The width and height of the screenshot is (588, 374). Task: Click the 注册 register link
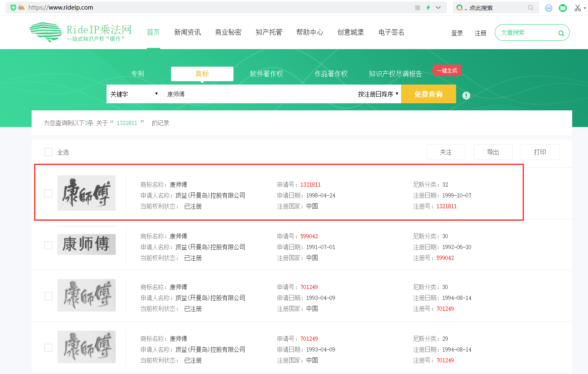[481, 33]
